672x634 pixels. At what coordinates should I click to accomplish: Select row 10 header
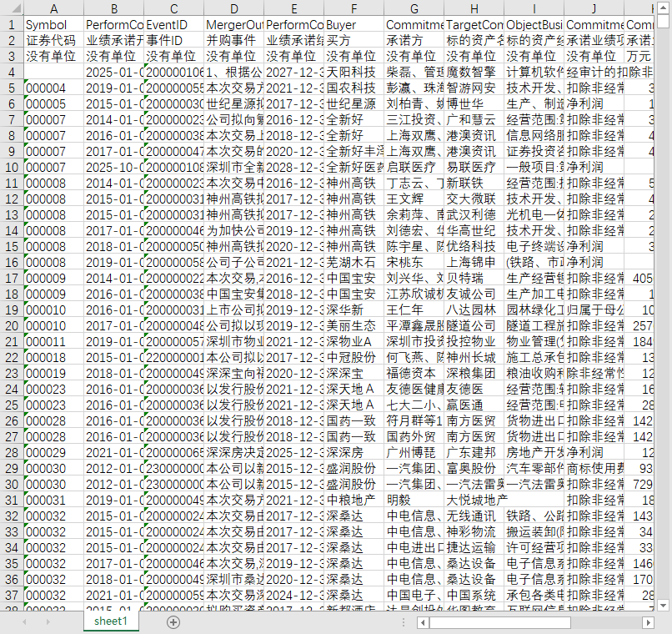click(12, 167)
